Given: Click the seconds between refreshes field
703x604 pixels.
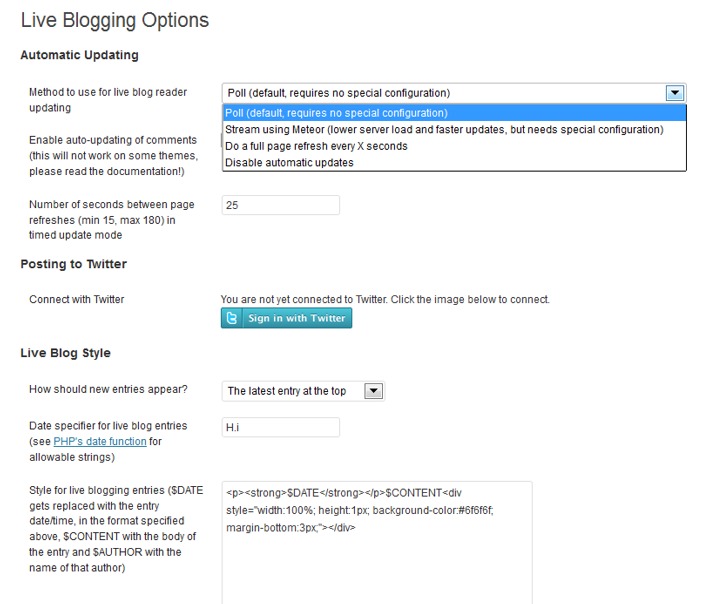Looking at the screenshot, I should click(281, 205).
